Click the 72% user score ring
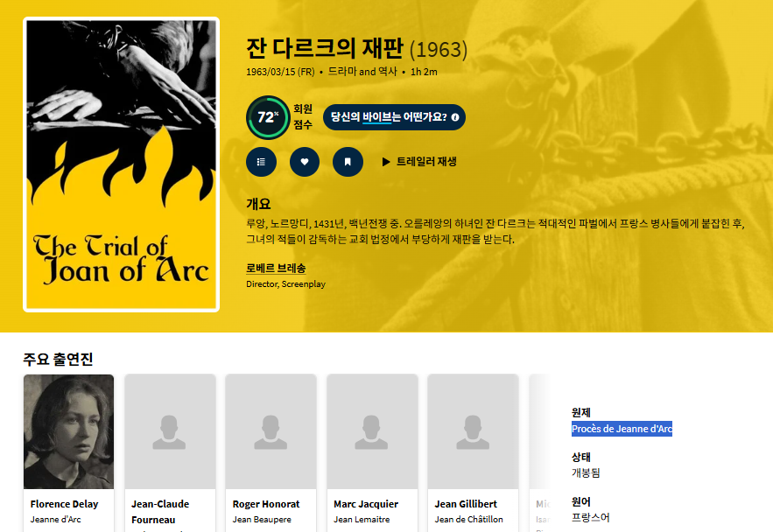The width and height of the screenshot is (773, 532). tap(268, 117)
